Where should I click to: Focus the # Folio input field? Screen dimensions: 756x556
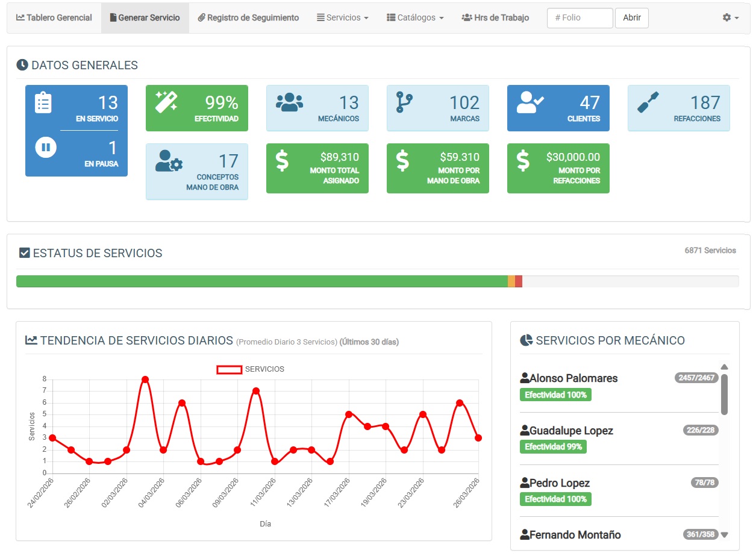pos(579,18)
